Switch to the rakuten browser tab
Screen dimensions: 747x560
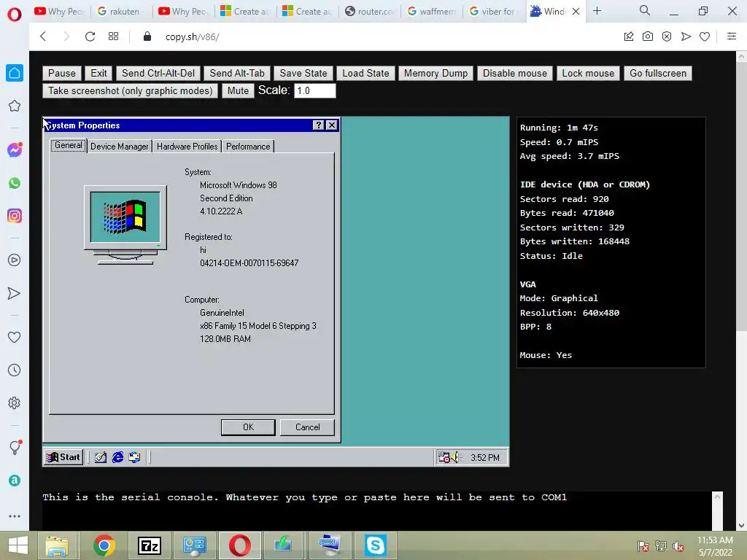pos(122,11)
